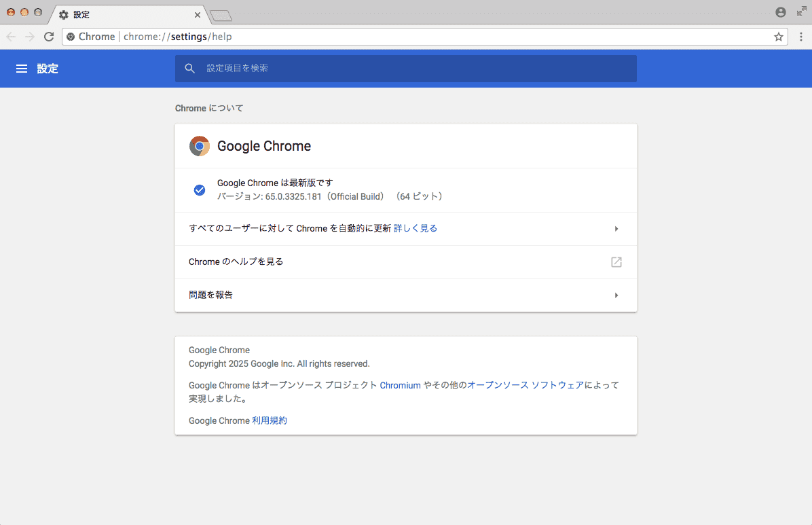
Task: Click the Chrome のヘルプを見る row
Action: pos(406,262)
